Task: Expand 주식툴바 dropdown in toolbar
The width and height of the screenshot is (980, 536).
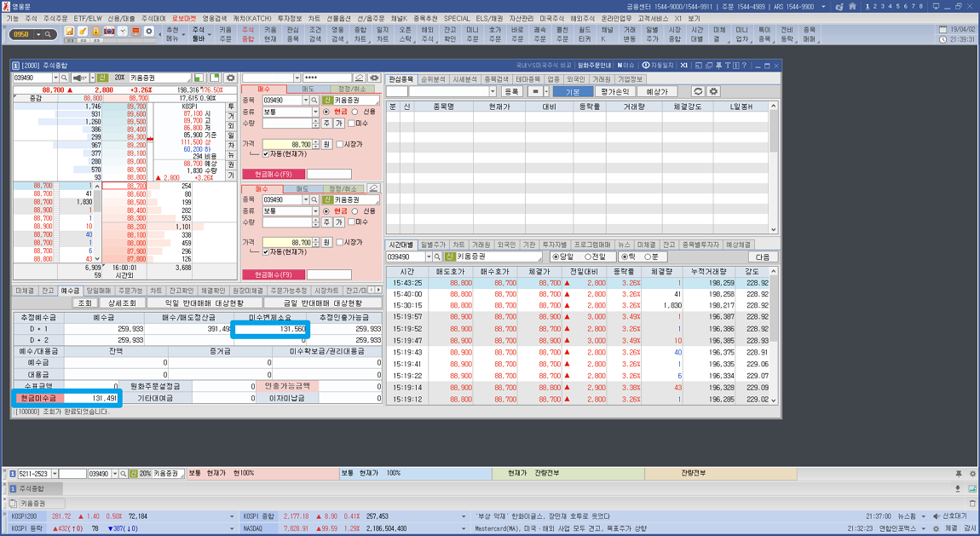Action: [x=210, y=34]
